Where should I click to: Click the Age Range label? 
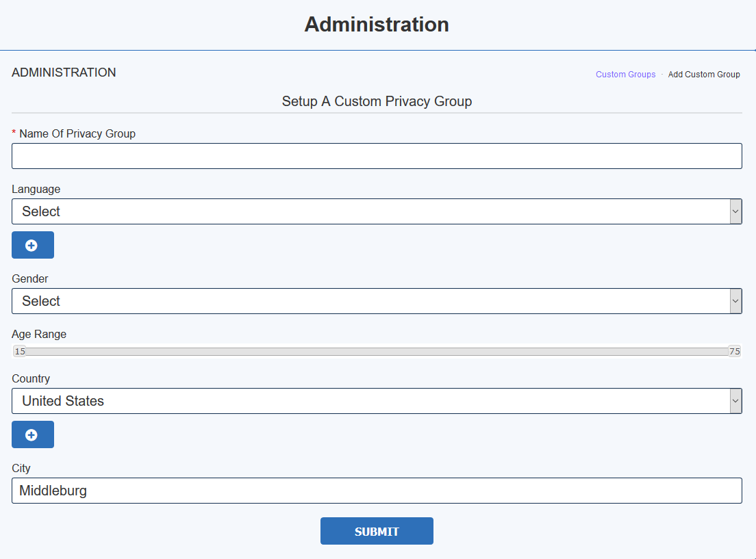(38, 334)
